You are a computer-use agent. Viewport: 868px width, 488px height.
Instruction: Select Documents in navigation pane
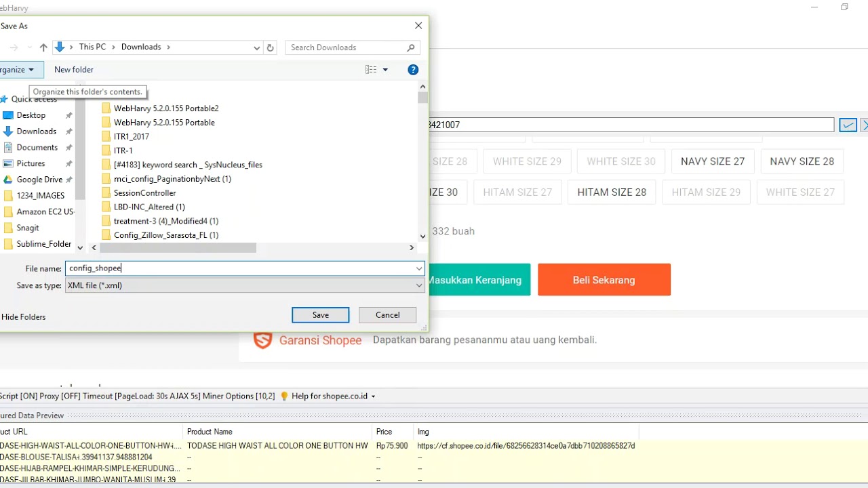(x=37, y=147)
